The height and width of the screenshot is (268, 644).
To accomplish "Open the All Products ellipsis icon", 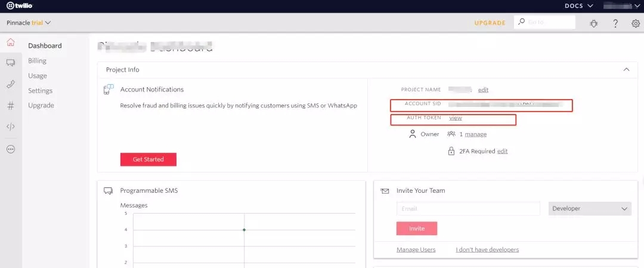I will tap(11, 149).
